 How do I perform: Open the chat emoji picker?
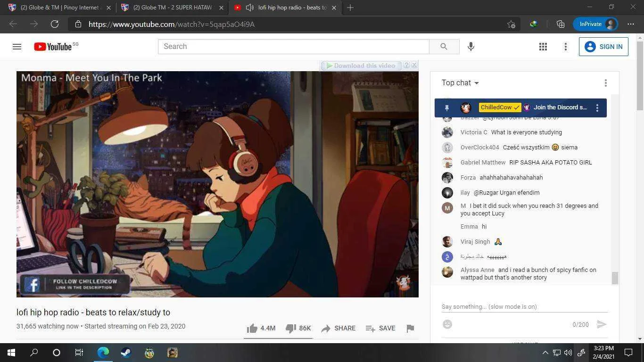tap(447, 324)
